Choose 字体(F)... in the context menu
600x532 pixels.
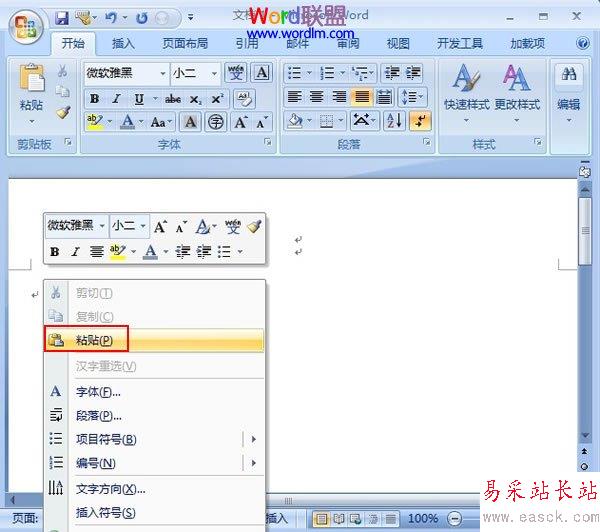[154, 392]
